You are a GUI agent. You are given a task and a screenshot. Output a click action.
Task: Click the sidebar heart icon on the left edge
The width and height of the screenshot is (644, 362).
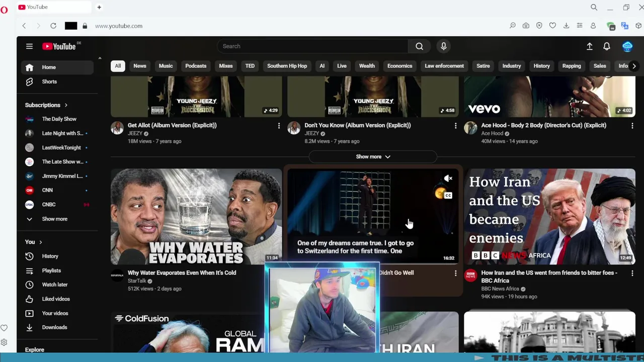pyautogui.click(x=4, y=328)
